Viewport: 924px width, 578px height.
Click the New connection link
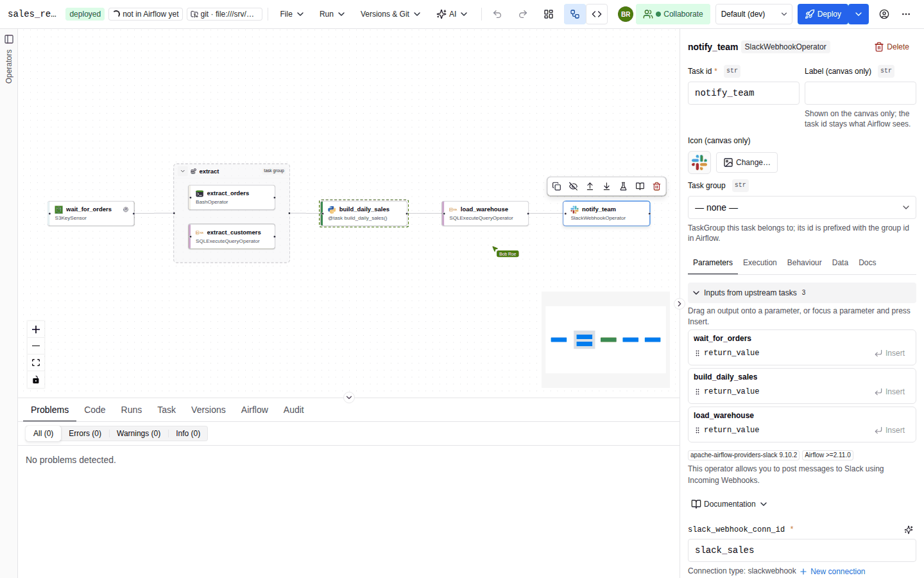(x=832, y=572)
